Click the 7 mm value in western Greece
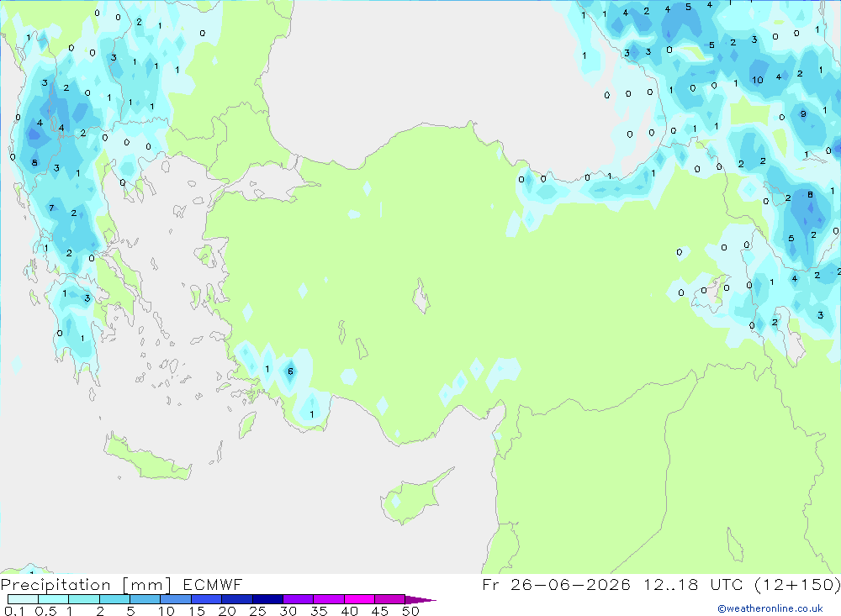841x616 pixels. pyautogui.click(x=51, y=208)
